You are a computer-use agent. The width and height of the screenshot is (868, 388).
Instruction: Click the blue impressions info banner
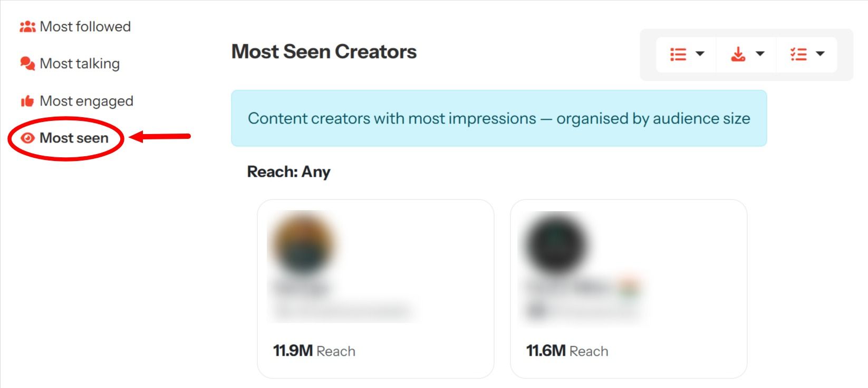[499, 118]
